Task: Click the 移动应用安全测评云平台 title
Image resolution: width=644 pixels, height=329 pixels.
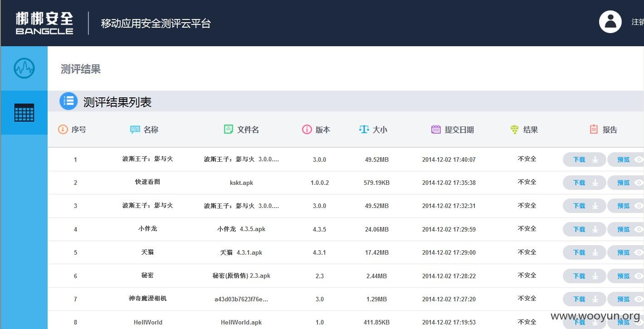Action: 156,23
